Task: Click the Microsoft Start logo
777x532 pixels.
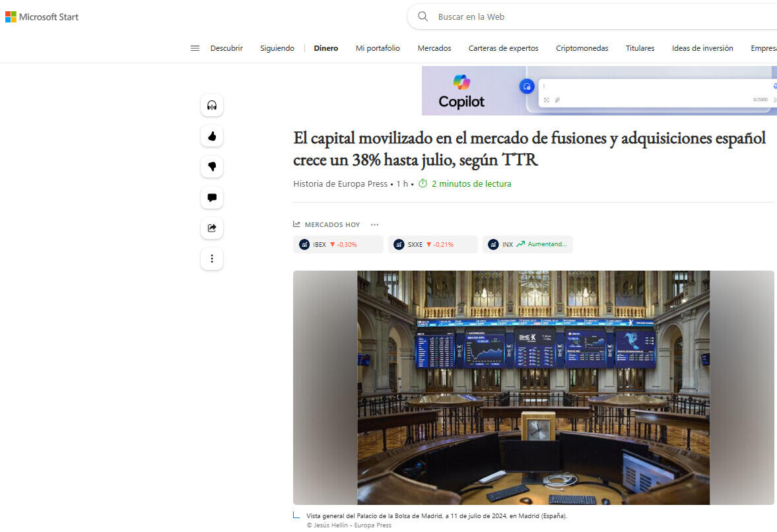Action: click(x=42, y=17)
